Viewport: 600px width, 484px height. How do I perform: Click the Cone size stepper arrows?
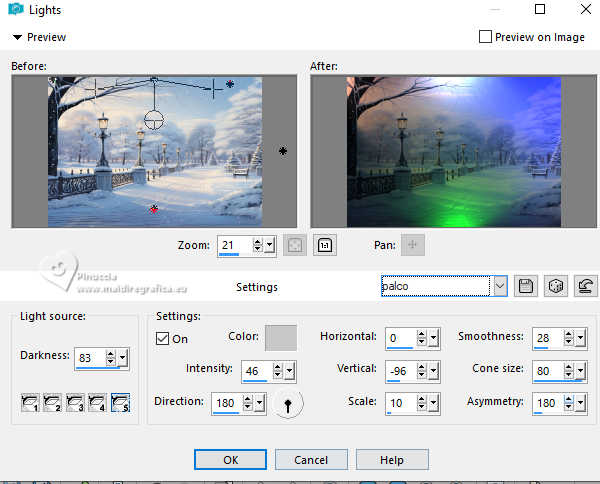(x=569, y=371)
